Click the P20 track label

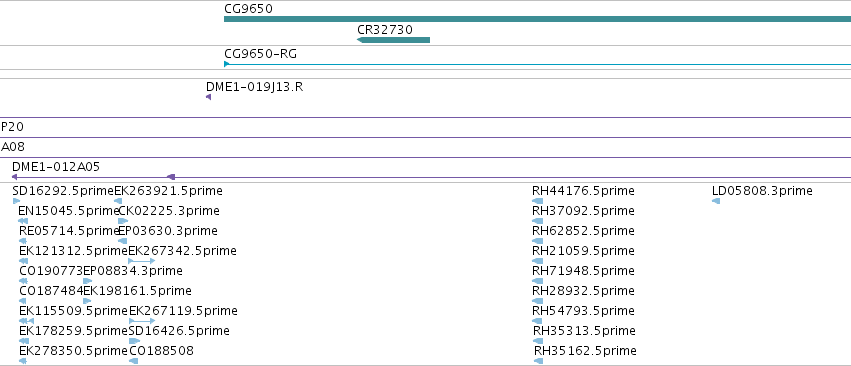[x=12, y=127]
